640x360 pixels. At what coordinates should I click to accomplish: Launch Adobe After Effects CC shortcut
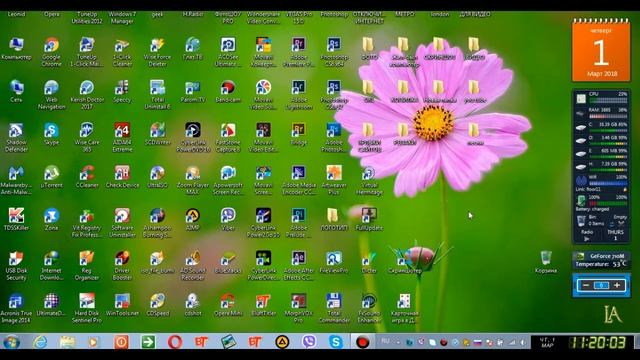point(298,265)
